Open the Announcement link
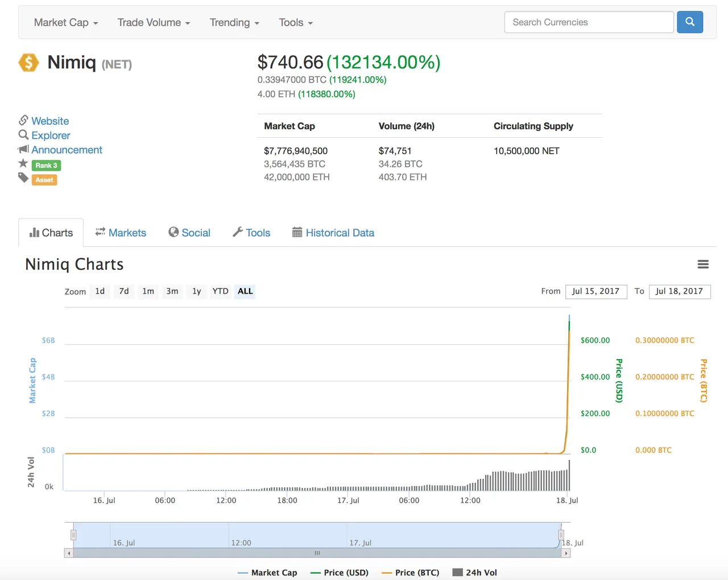Image resolution: width=728 pixels, height=580 pixels. coord(67,150)
